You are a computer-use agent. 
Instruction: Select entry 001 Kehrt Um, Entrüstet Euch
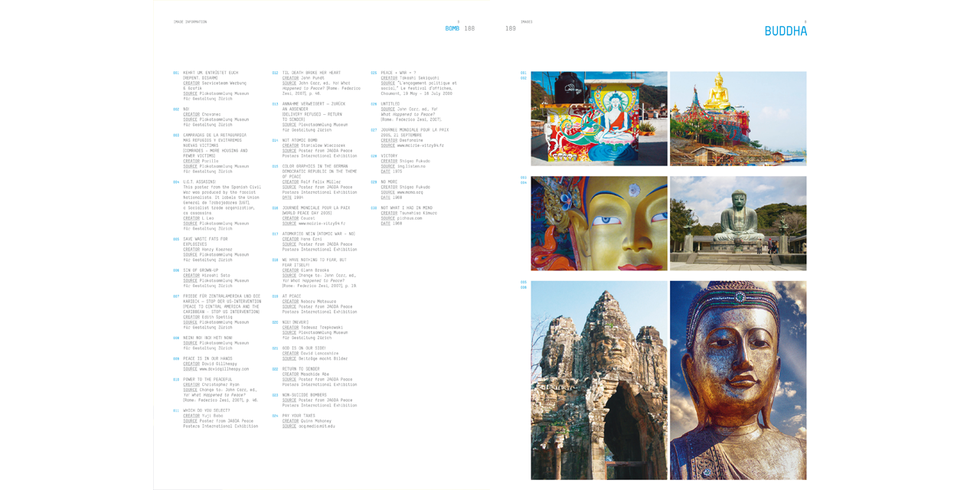[210, 73]
